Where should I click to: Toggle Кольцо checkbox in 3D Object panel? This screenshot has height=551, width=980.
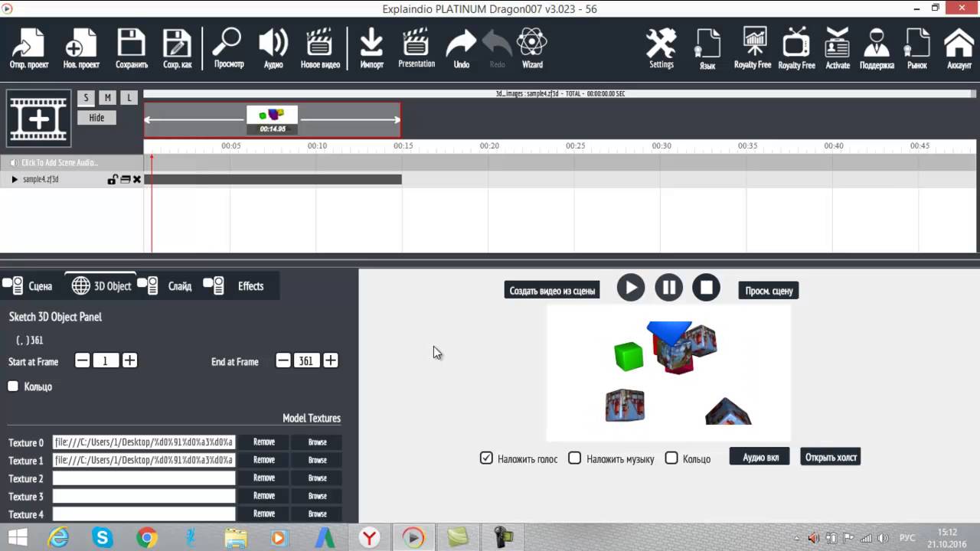point(13,386)
